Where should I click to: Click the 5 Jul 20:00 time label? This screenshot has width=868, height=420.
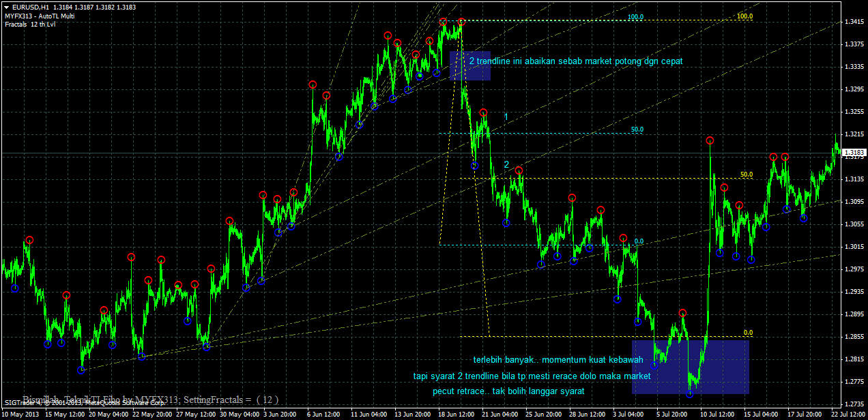pos(672,414)
